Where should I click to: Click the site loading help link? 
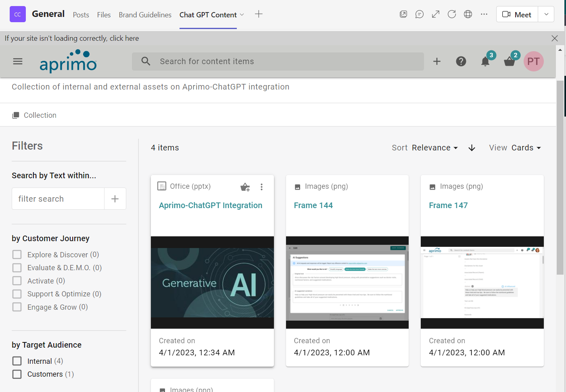coord(124,38)
